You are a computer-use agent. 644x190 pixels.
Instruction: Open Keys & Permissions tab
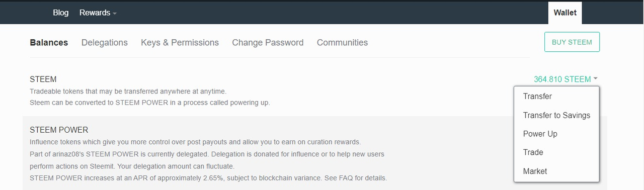click(180, 43)
